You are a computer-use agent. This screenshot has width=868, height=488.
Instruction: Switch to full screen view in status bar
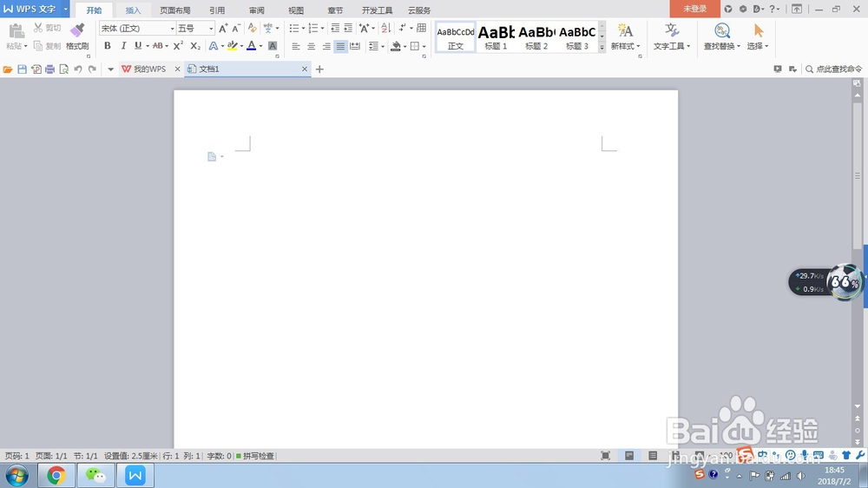click(606, 456)
